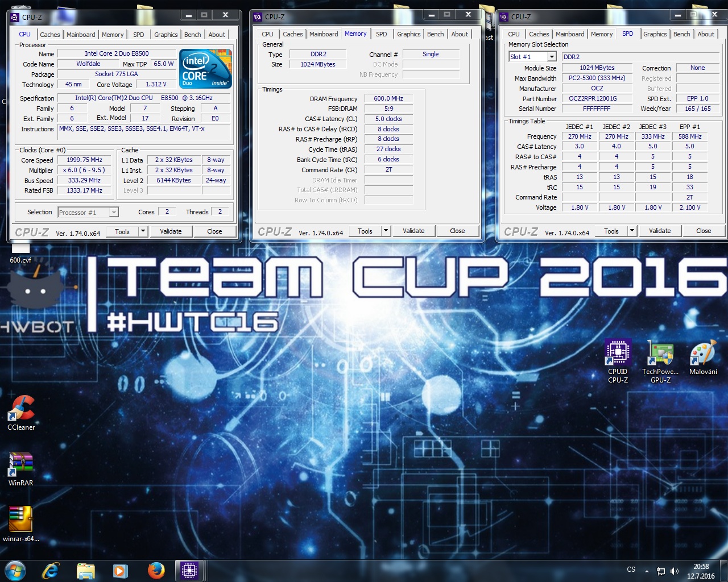This screenshot has height=582, width=728.
Task: Open CCleaner desktop shortcut
Action: [21, 413]
